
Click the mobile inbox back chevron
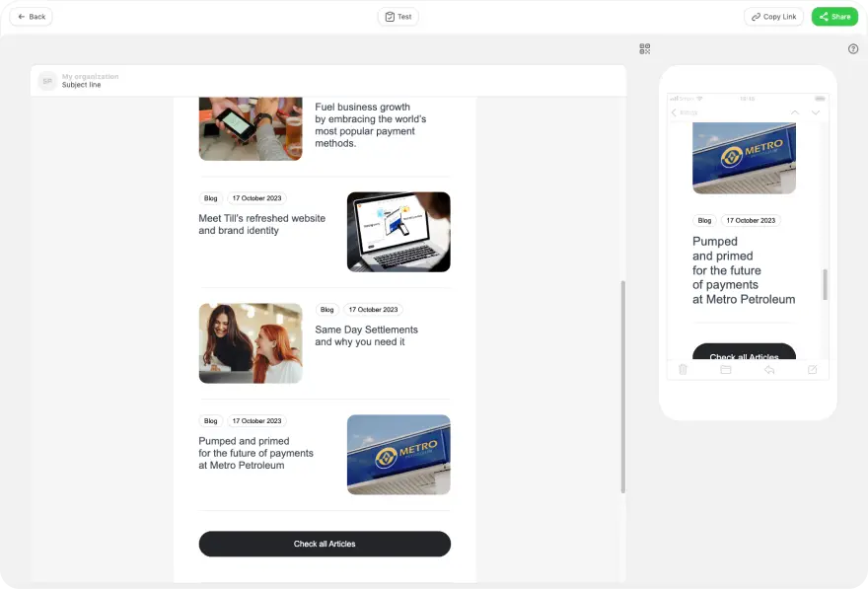(674, 112)
